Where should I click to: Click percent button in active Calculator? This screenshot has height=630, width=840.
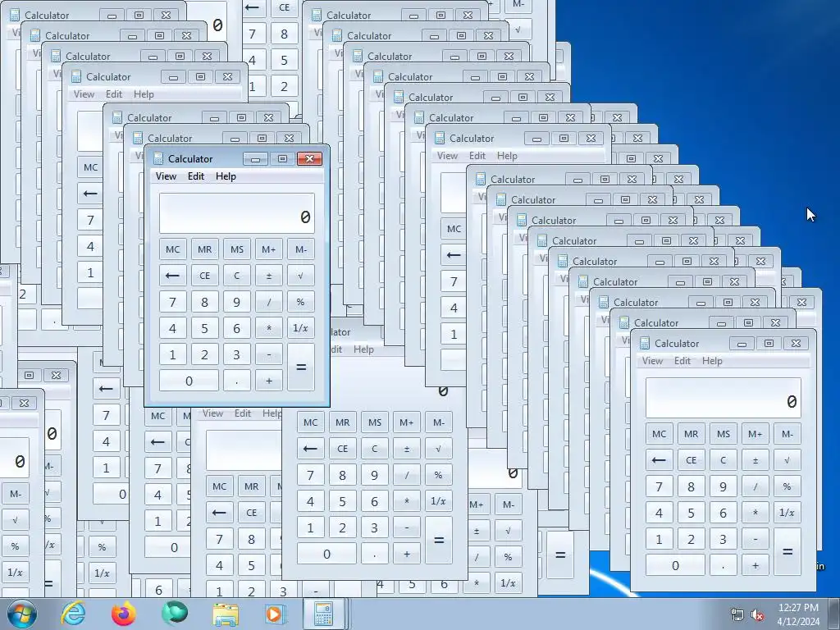coord(300,302)
